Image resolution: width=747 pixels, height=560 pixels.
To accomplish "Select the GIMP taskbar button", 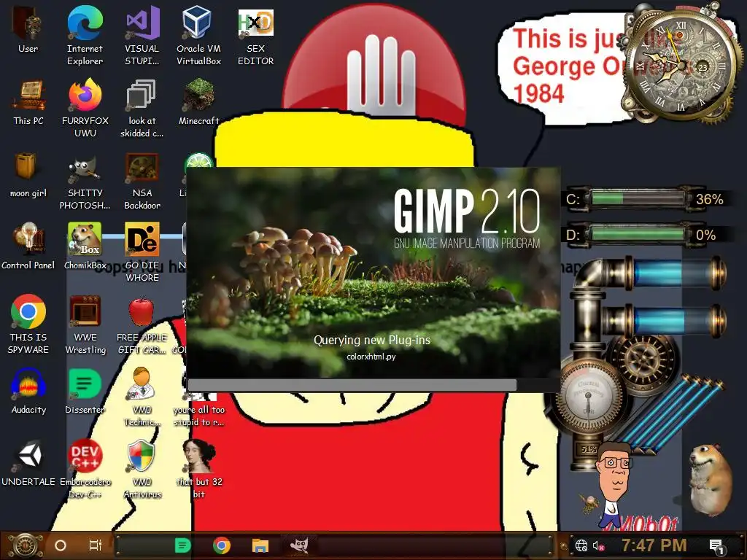I will (x=300, y=545).
